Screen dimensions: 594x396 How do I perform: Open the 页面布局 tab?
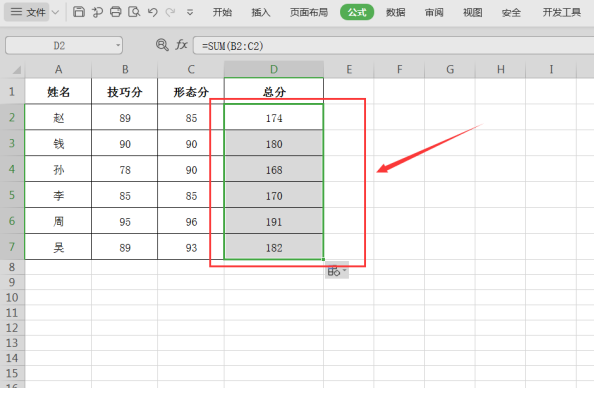click(x=309, y=12)
